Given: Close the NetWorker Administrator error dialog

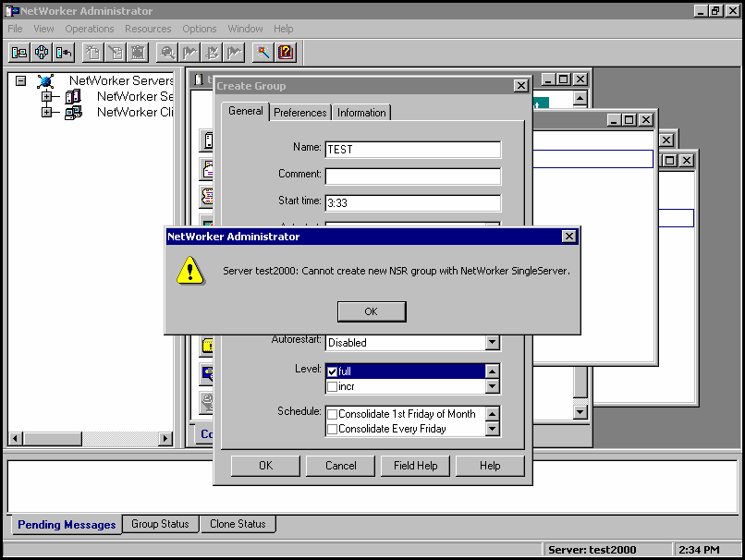Looking at the screenshot, I should pos(568,236).
